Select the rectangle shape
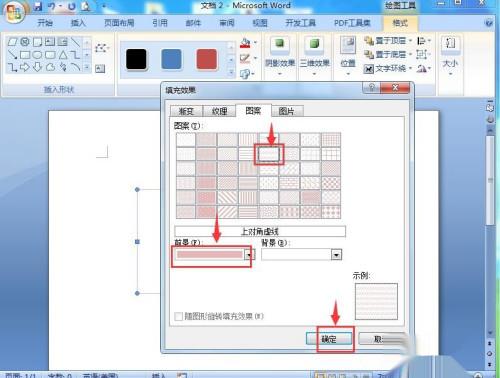This screenshot has width=500, height=378. coord(25,54)
